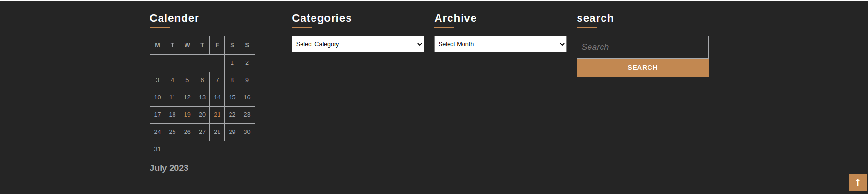The width and height of the screenshot is (868, 194).
Task: Open calendar date 19 link
Action: 187,115
